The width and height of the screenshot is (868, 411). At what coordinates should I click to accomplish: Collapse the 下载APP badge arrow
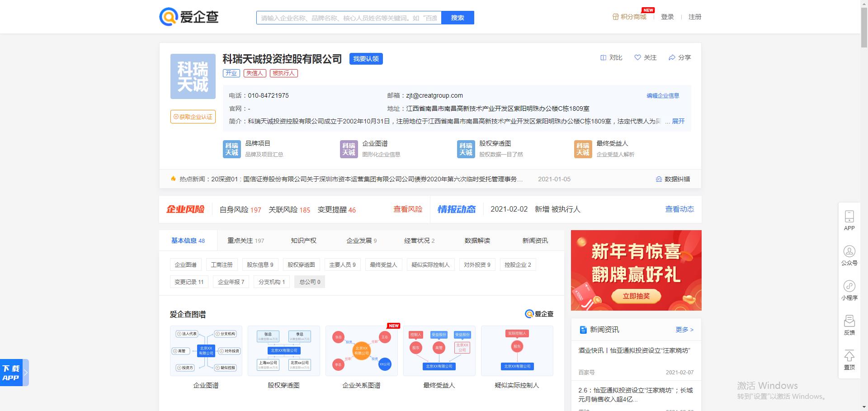(x=26, y=373)
